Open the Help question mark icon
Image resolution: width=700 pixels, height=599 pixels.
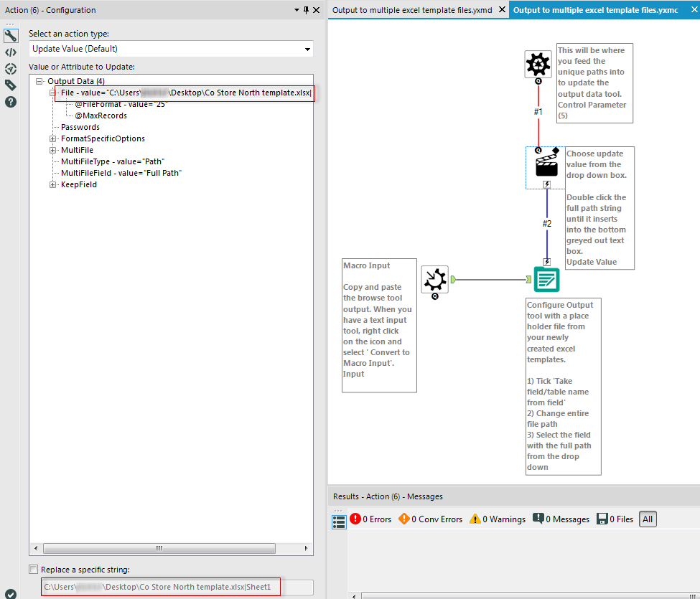click(x=11, y=102)
